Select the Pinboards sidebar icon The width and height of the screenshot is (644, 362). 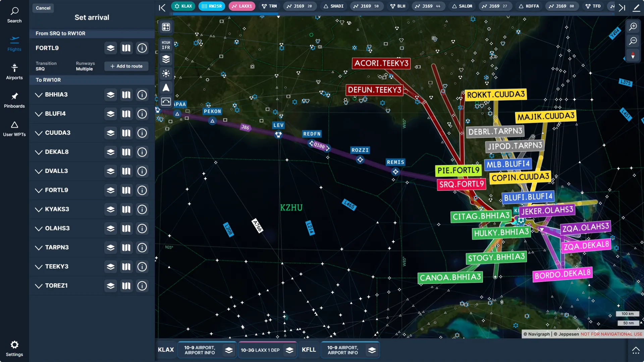(14, 100)
